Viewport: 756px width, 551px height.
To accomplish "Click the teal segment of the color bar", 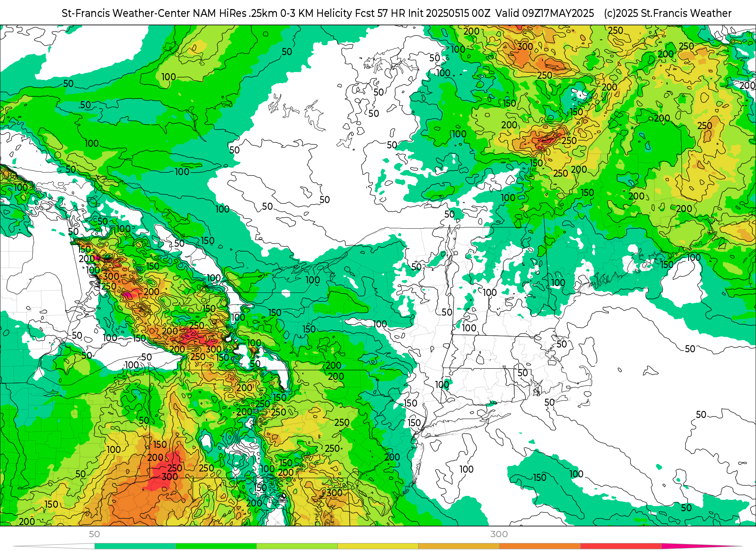I will 135,546.
